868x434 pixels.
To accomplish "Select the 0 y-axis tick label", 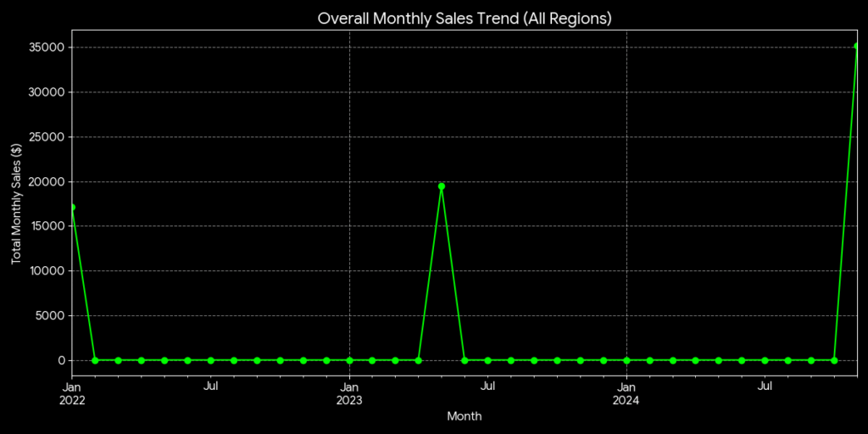I will point(61,360).
